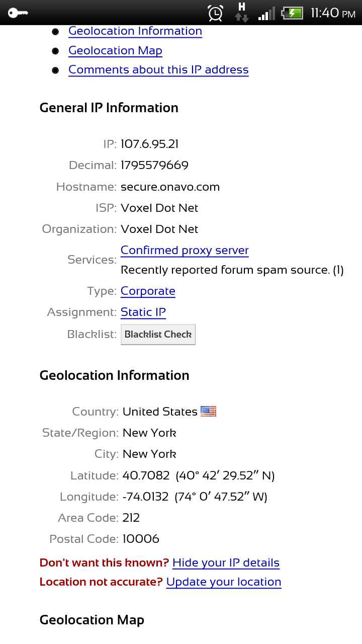The image size is (362, 644).
Task: Open Comments about this IP address link
Action: (158, 70)
